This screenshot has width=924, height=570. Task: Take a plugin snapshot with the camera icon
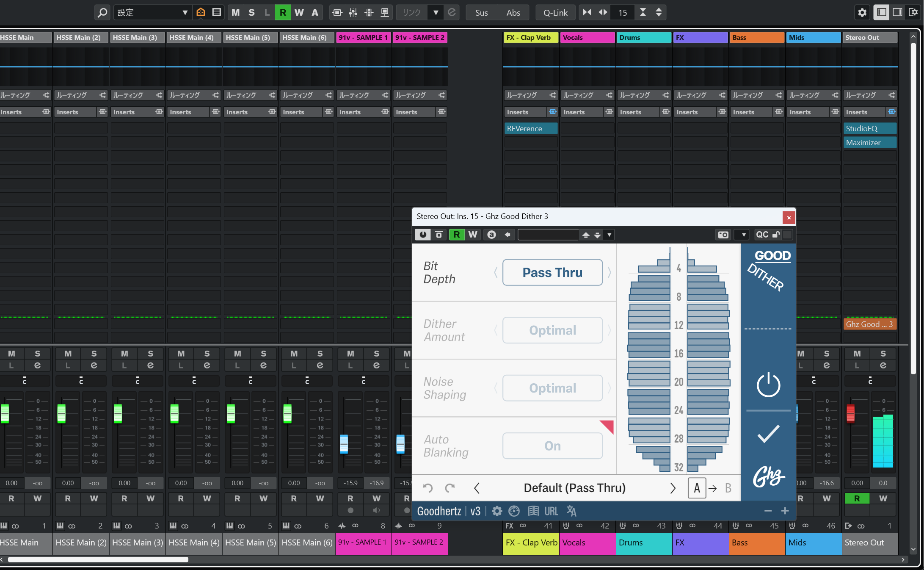723,235
